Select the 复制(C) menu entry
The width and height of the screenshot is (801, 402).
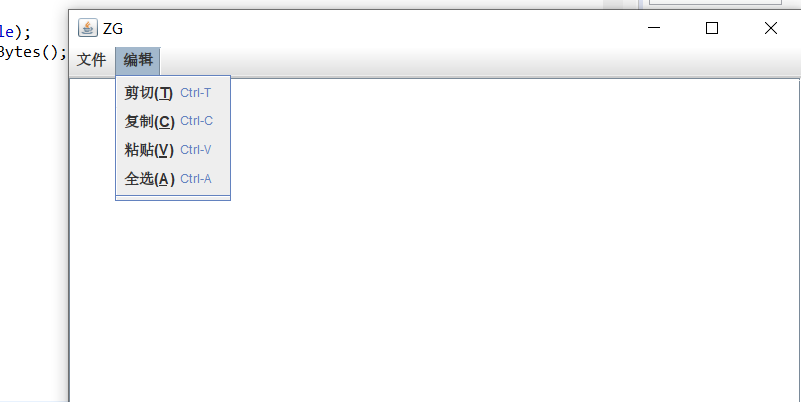point(173,122)
